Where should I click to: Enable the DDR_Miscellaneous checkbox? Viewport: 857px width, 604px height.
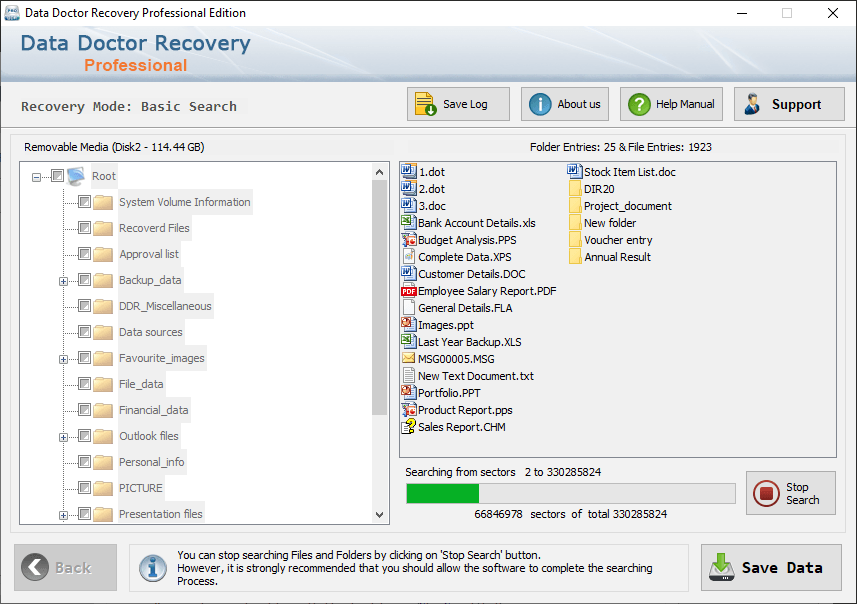pyautogui.click(x=84, y=306)
